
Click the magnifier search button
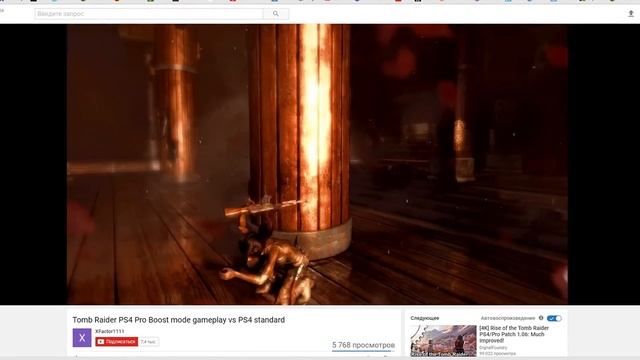276,14
